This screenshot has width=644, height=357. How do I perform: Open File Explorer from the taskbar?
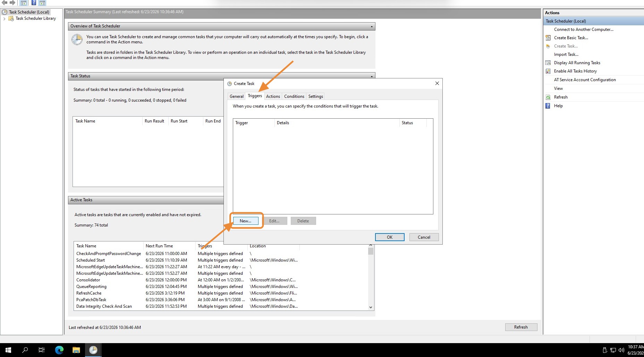(x=76, y=350)
